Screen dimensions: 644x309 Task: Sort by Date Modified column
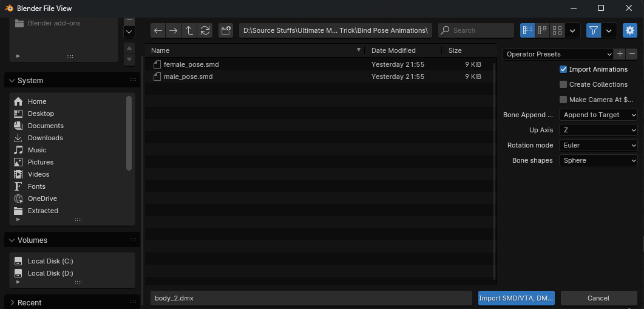(x=403, y=50)
